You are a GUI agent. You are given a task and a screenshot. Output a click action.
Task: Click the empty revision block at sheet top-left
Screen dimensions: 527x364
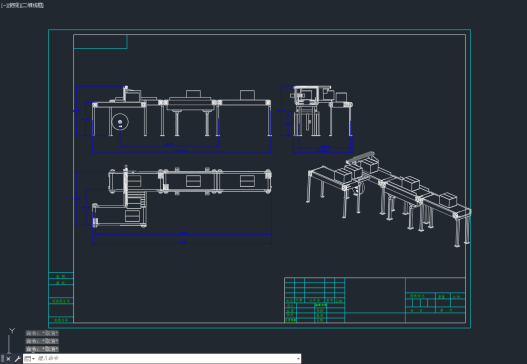[100, 42]
